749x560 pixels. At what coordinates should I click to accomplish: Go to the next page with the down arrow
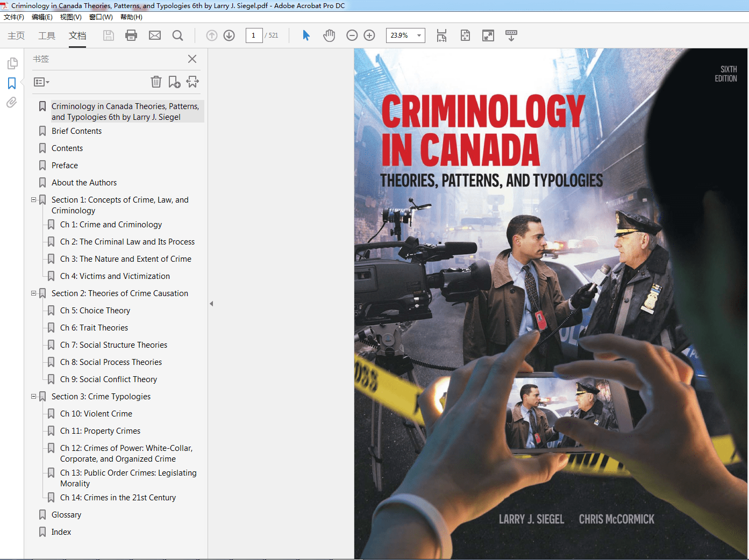click(x=229, y=35)
